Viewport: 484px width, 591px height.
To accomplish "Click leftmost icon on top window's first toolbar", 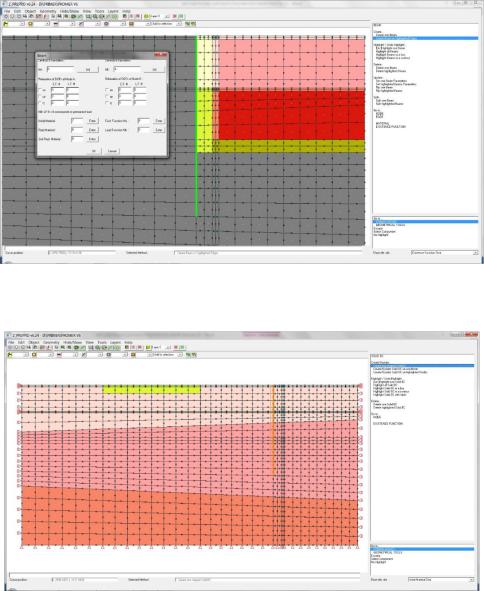I will (6, 17).
